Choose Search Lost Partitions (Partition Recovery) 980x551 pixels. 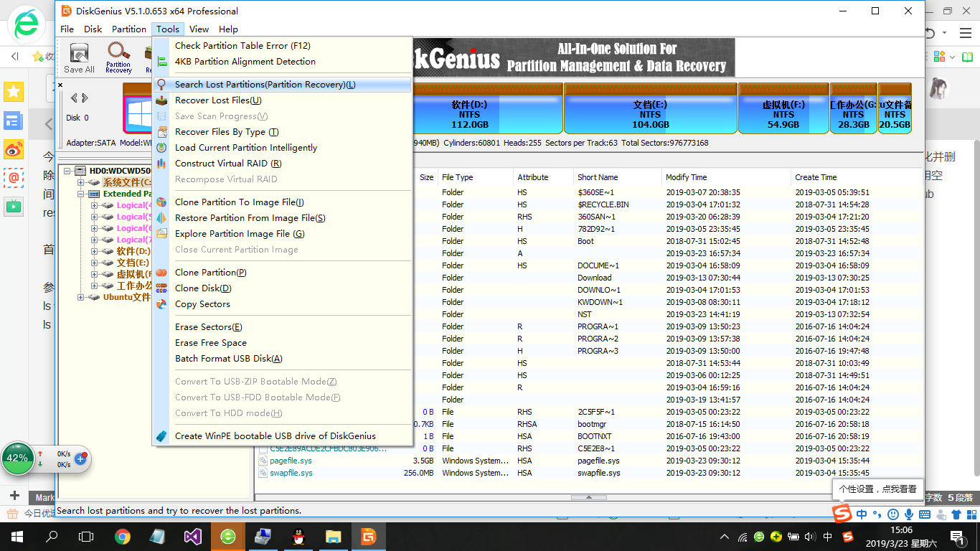[283, 85]
